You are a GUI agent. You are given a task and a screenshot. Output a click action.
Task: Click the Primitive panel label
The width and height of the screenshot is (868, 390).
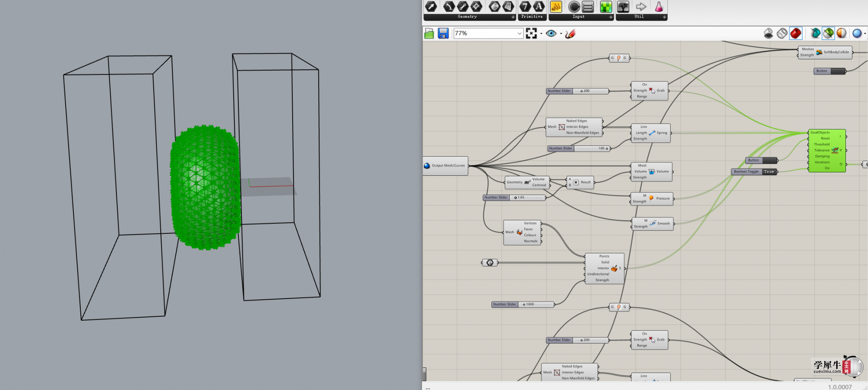532,16
